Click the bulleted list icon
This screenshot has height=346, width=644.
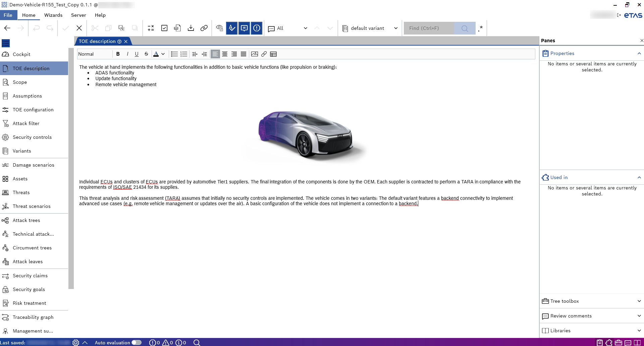pyautogui.click(x=174, y=54)
